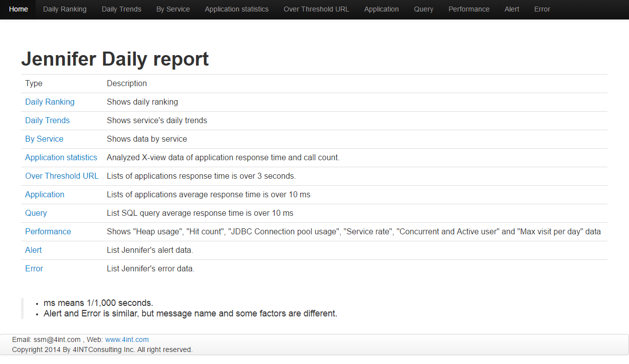Click note 'ms means 1/1,000 seconds.'

coord(98,303)
